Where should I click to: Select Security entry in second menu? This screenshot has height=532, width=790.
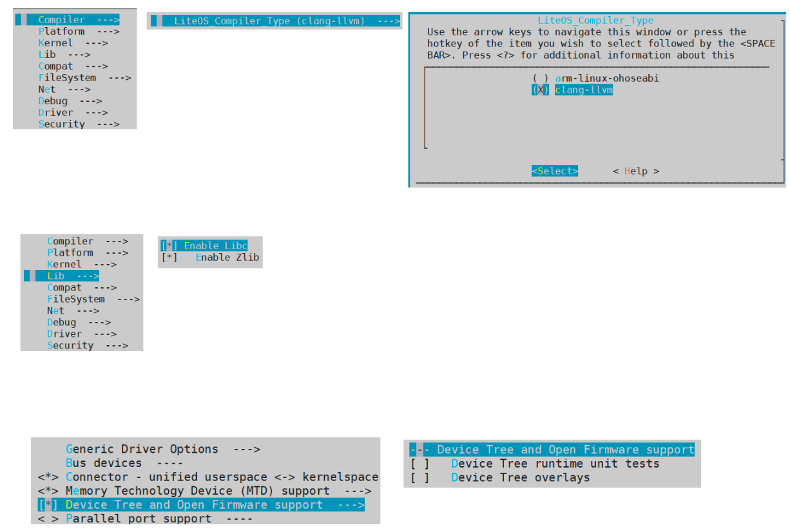88,345
